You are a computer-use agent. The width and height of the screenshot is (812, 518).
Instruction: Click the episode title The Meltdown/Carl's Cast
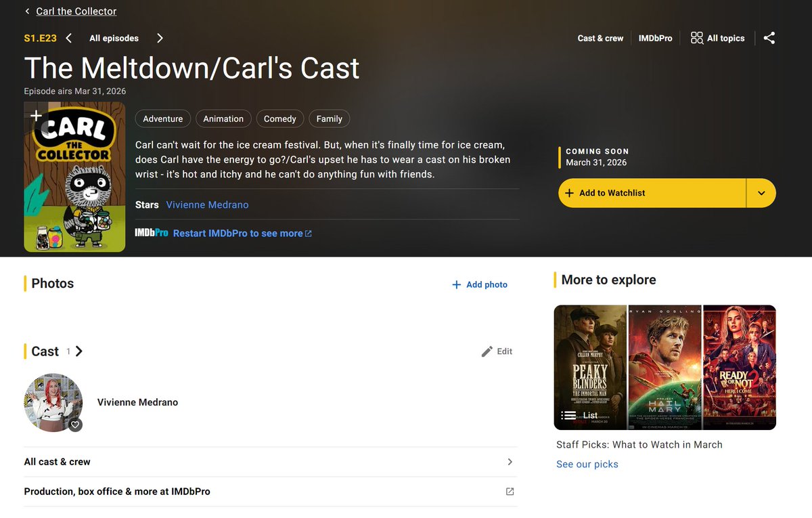(x=192, y=68)
